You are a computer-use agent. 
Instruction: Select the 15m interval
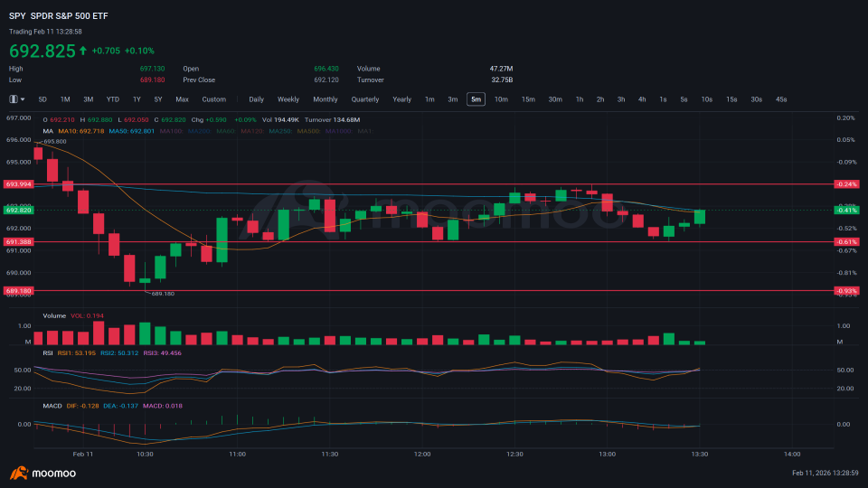coord(529,99)
